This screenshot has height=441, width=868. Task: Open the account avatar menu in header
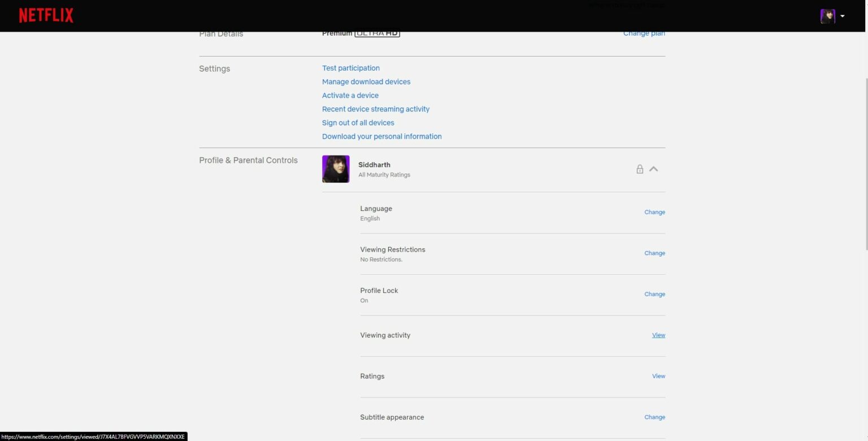pos(832,16)
